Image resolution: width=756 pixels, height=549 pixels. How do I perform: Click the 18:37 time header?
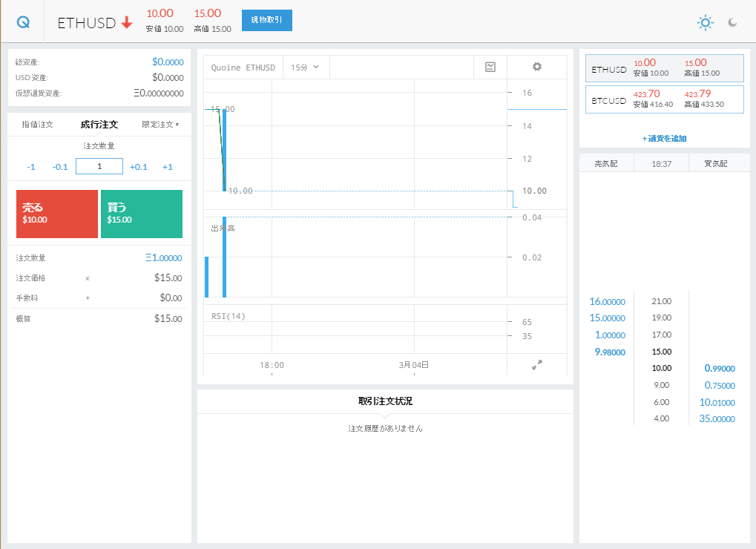tap(662, 164)
